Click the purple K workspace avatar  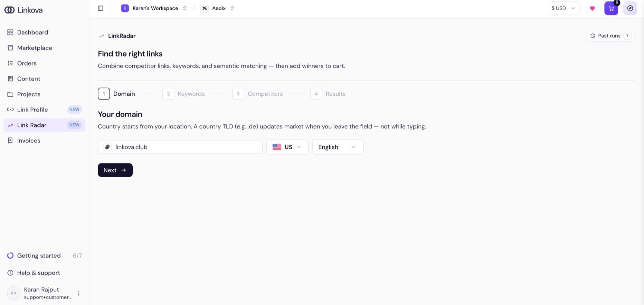125,8
